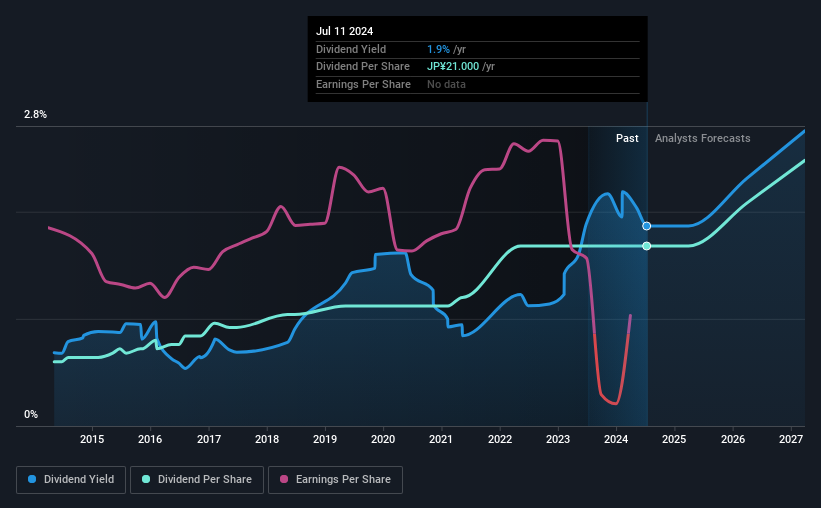The height and width of the screenshot is (508, 821).
Task: Click the 2016 x-axis label
Action: click(x=150, y=439)
